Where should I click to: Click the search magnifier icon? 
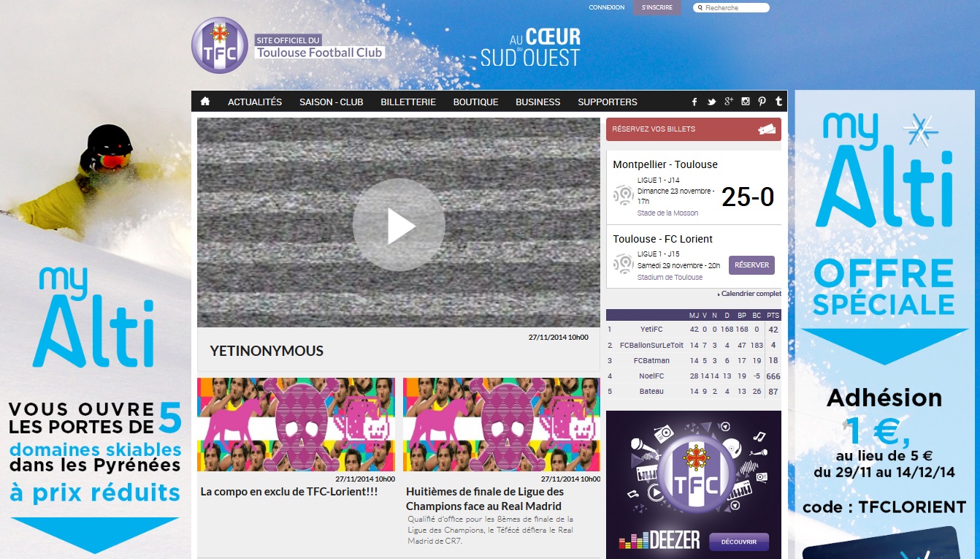tap(700, 8)
